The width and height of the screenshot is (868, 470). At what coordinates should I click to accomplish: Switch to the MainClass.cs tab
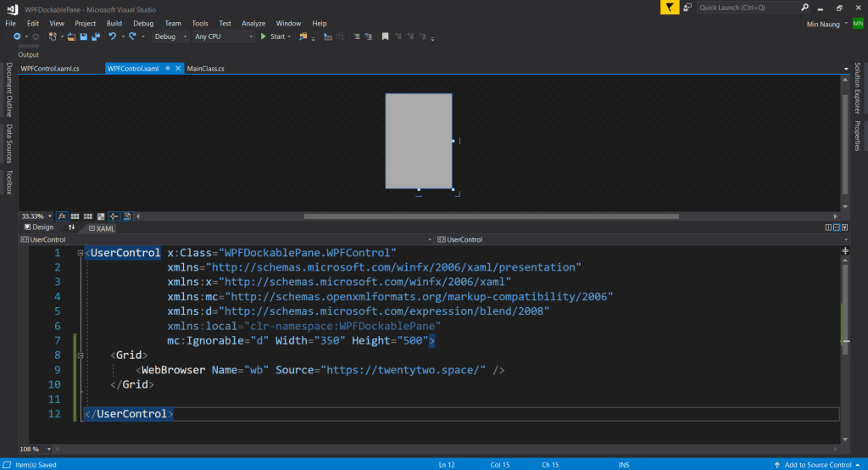[x=205, y=68]
